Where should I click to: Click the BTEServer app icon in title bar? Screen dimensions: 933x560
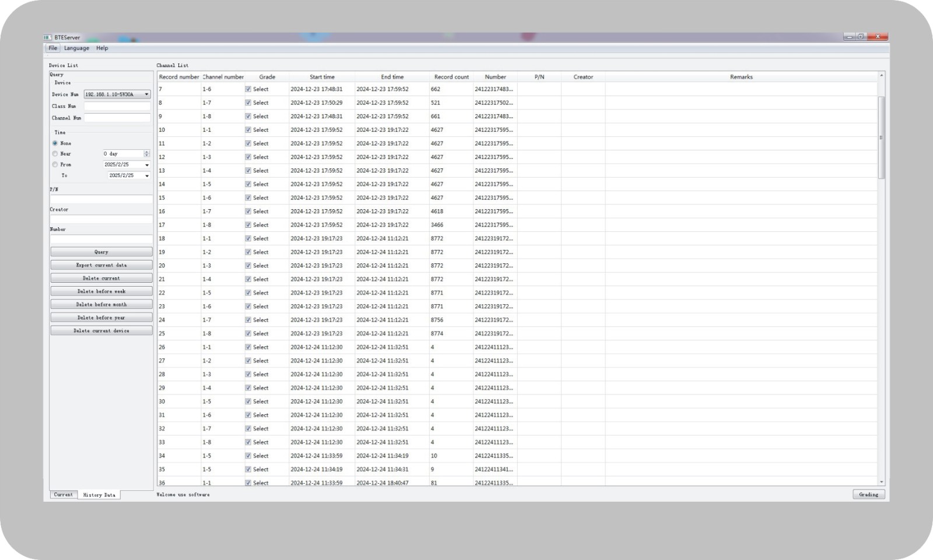tap(48, 37)
